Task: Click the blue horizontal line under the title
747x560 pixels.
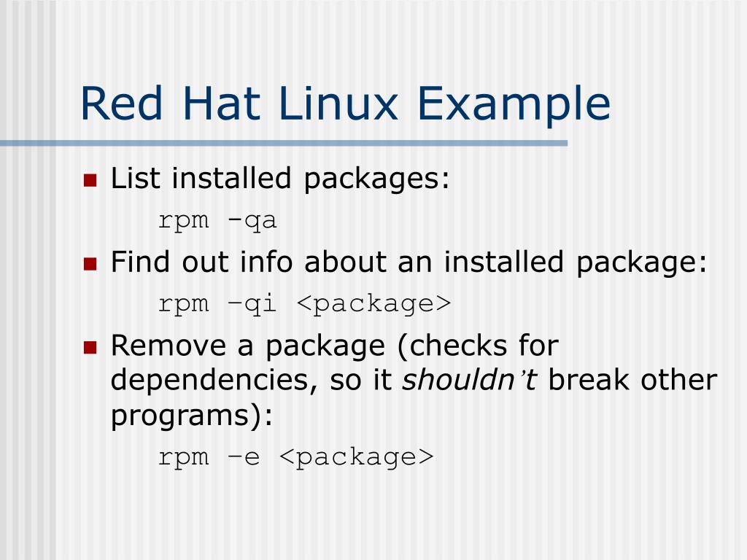Action: [x=284, y=143]
